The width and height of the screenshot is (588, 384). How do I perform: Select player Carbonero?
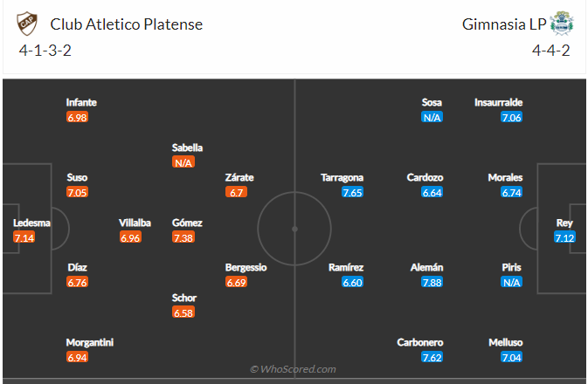point(420,342)
